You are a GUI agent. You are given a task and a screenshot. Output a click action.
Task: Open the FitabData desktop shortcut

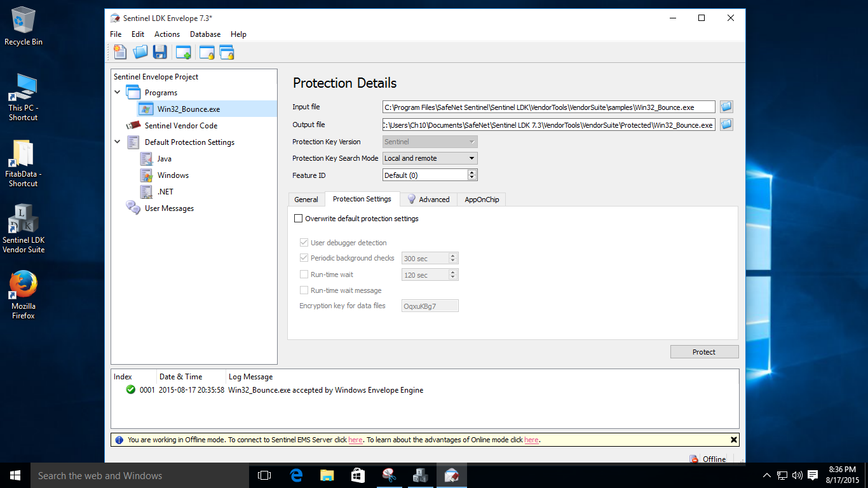(x=24, y=163)
